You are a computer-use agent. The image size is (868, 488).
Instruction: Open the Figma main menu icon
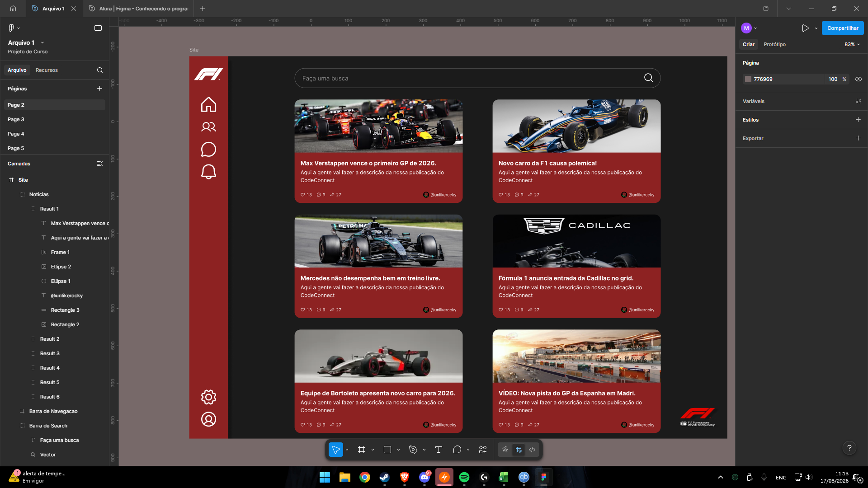point(10,28)
